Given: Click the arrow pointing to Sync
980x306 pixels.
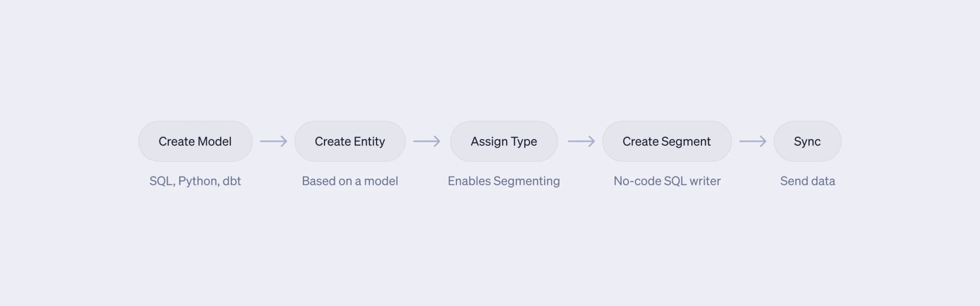Looking at the screenshot, I should [x=753, y=142].
